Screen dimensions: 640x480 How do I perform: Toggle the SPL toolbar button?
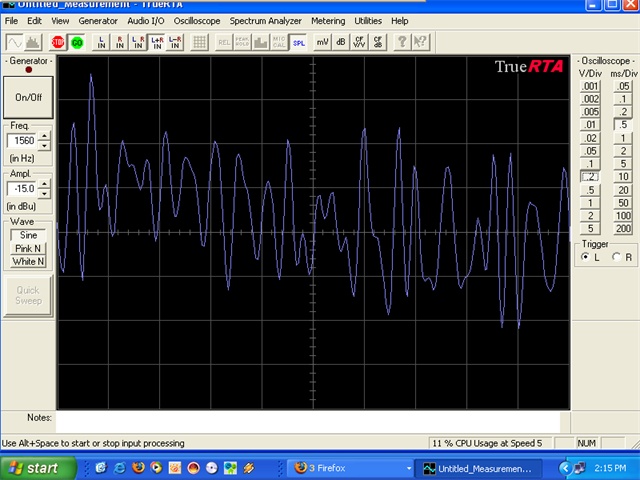[298, 42]
